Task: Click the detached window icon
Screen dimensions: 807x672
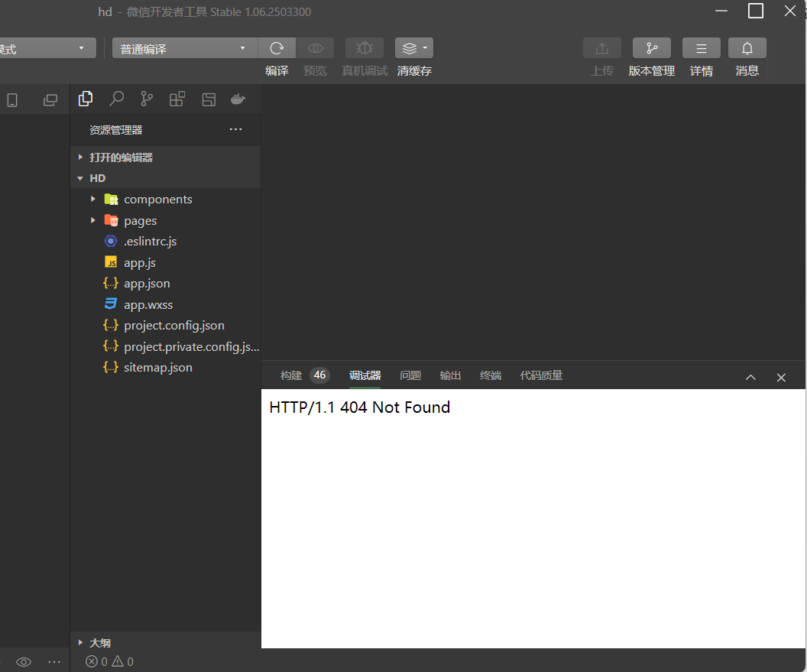Action: coord(50,100)
